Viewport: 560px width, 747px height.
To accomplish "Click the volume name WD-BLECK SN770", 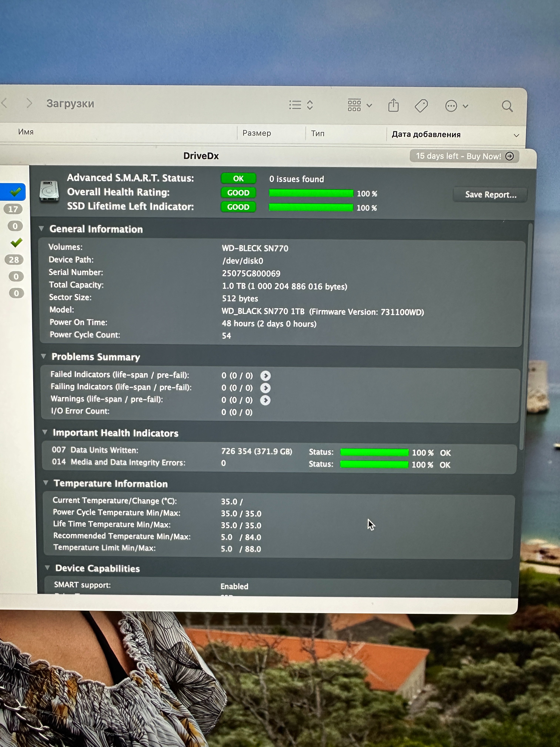I will pos(255,248).
